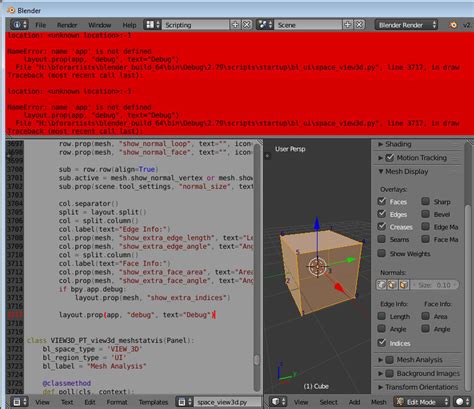
Task: Adjust the normals Size slider
Action: click(x=434, y=285)
